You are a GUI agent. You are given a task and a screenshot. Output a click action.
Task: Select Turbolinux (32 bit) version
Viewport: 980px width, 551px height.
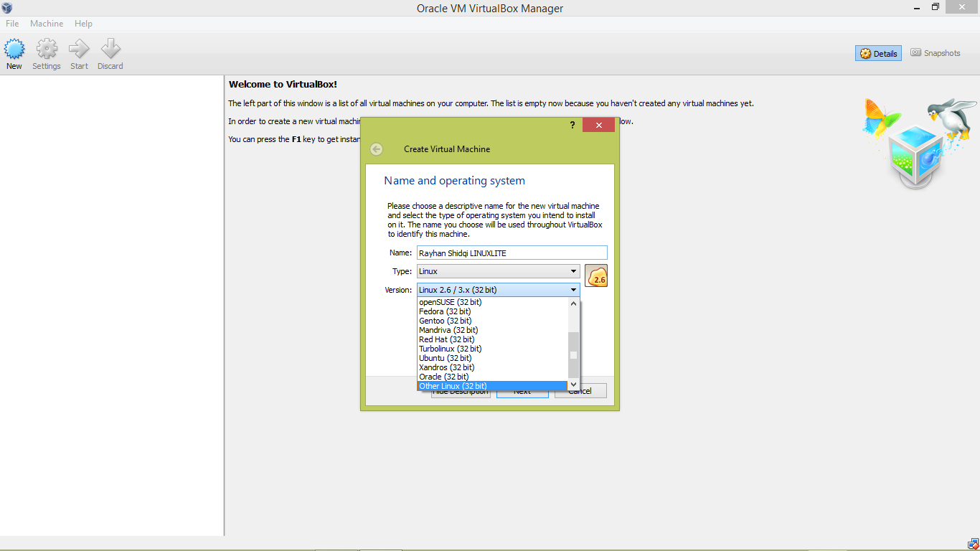coord(492,349)
